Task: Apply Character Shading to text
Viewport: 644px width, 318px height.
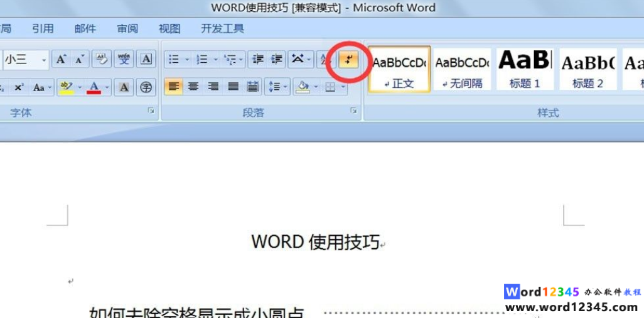Action: click(124, 87)
